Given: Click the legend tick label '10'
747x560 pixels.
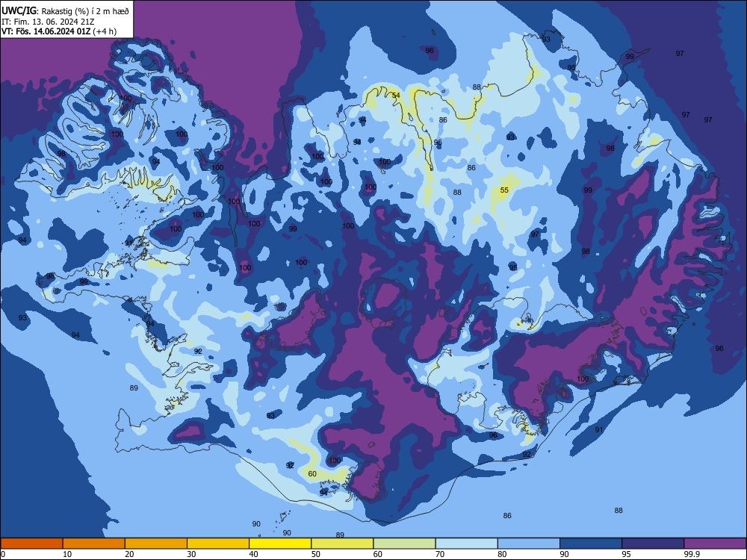Looking at the screenshot, I should [67, 554].
